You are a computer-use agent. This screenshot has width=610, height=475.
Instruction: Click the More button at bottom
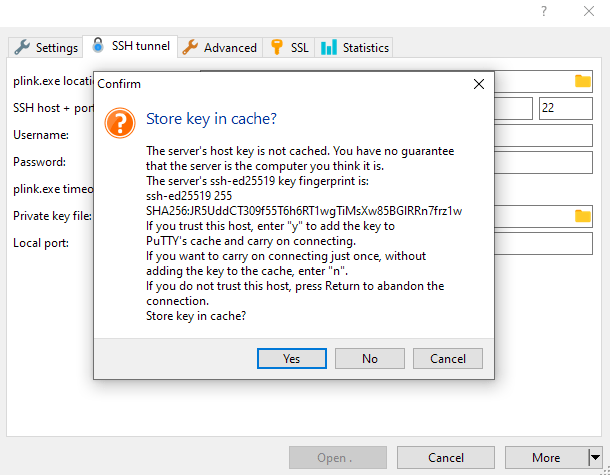coord(545,458)
